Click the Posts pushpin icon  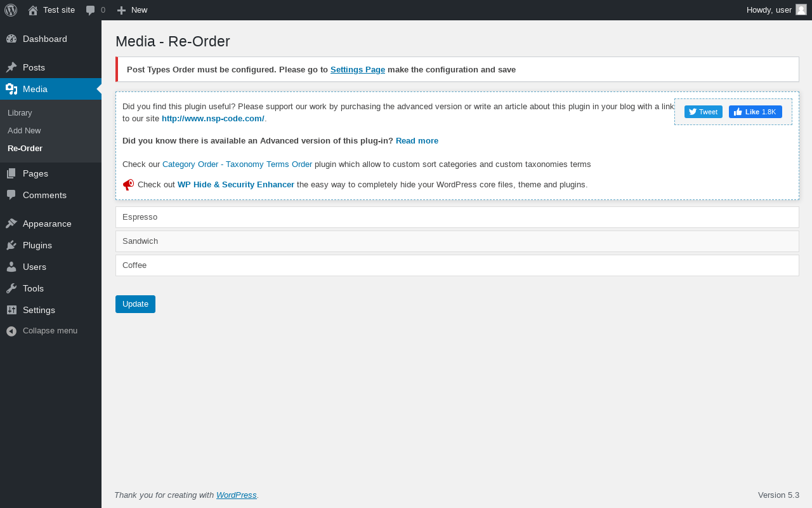click(x=11, y=67)
